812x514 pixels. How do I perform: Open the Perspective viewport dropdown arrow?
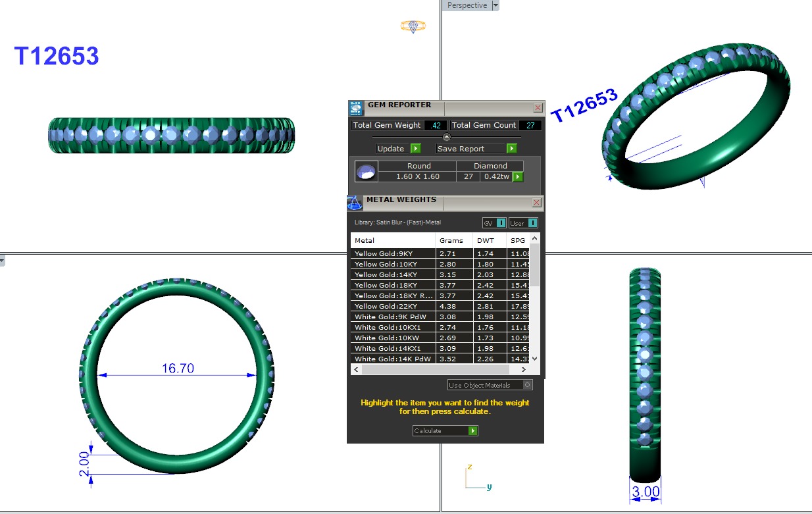point(495,5)
